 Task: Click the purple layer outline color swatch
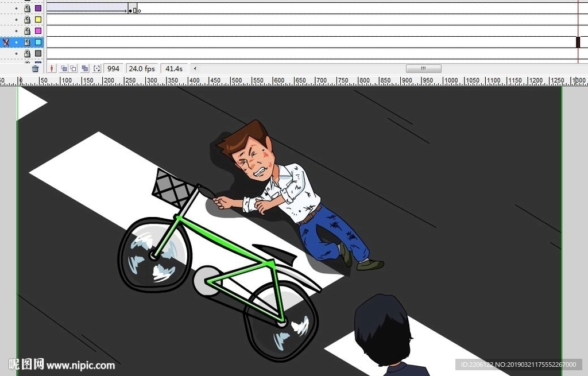(38, 8)
